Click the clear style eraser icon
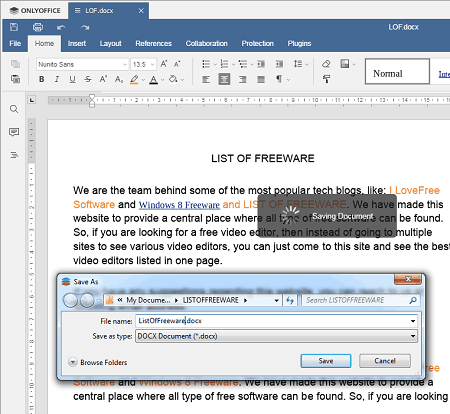Screen dimensions: 450x414 pos(326,64)
